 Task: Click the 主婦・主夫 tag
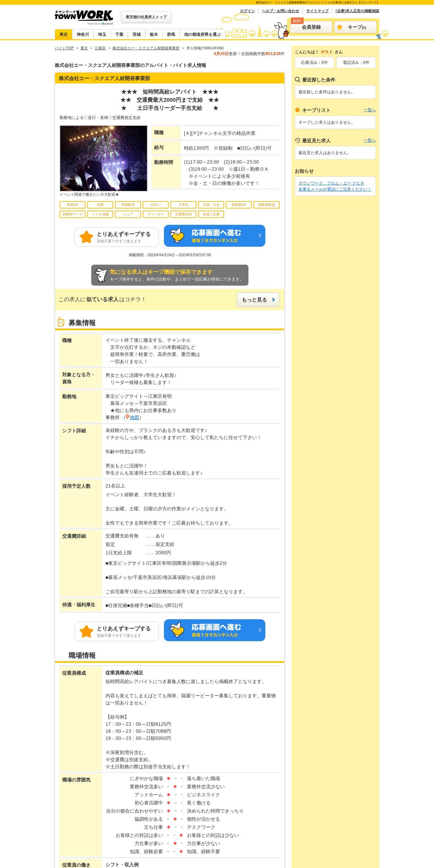pyautogui.click(x=211, y=205)
